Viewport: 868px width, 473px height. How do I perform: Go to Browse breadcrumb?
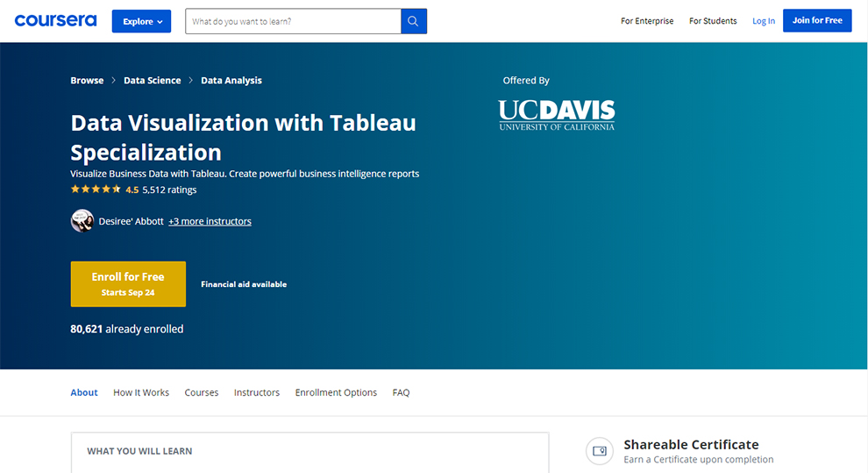tap(87, 81)
